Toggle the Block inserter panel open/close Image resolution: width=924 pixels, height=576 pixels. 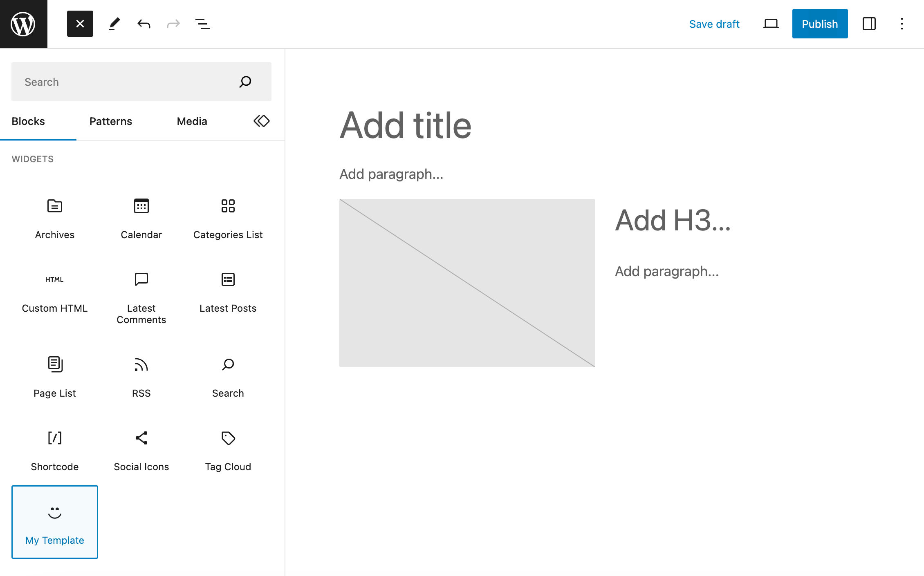79,24
